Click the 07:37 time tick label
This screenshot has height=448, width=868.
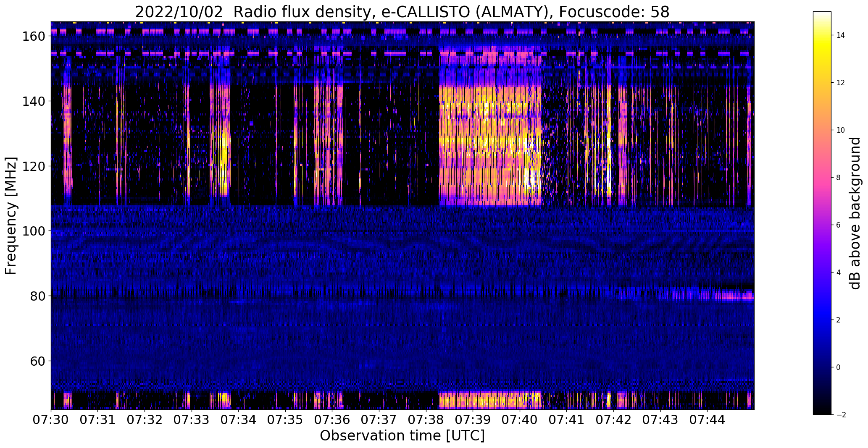click(379, 420)
